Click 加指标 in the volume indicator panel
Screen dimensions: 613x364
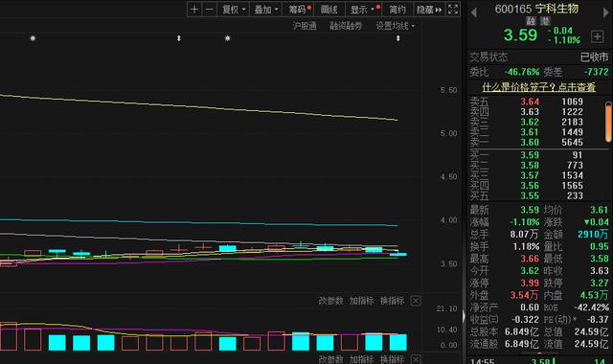pyautogui.click(x=362, y=301)
